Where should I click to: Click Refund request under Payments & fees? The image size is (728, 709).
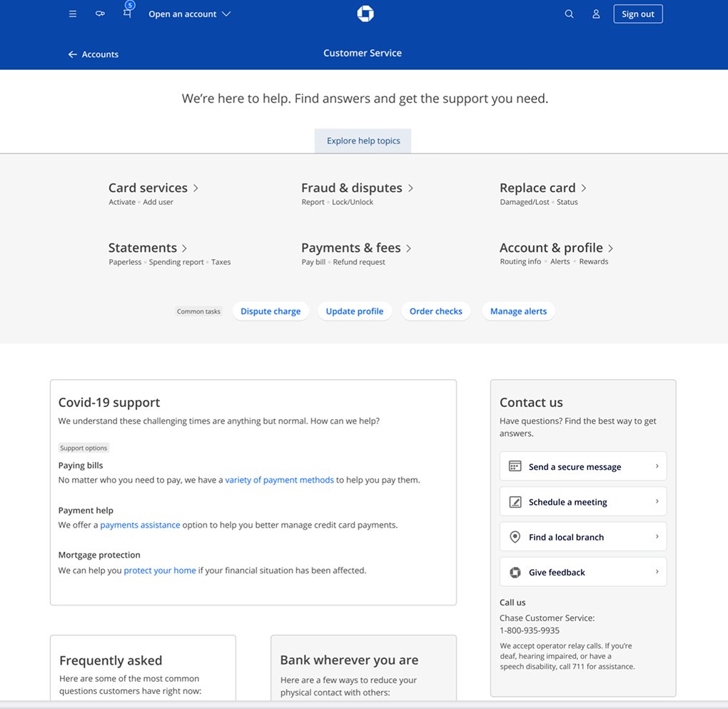[x=359, y=262]
